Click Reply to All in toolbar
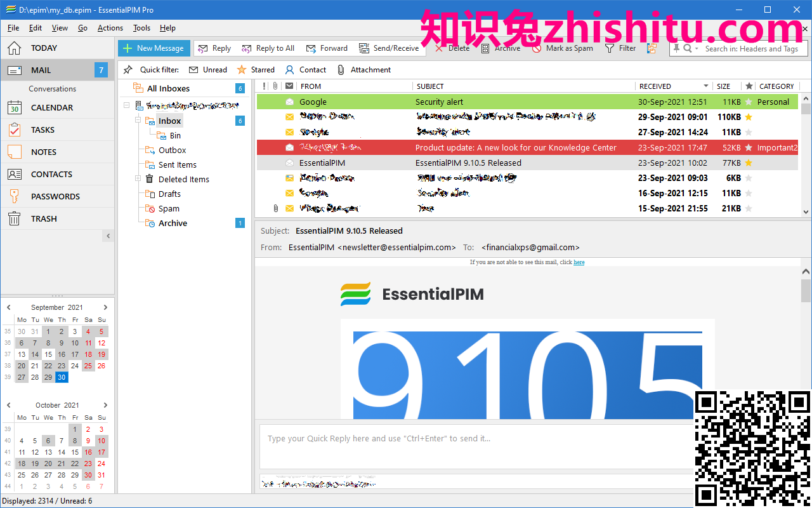The height and width of the screenshot is (508, 812). pos(268,48)
